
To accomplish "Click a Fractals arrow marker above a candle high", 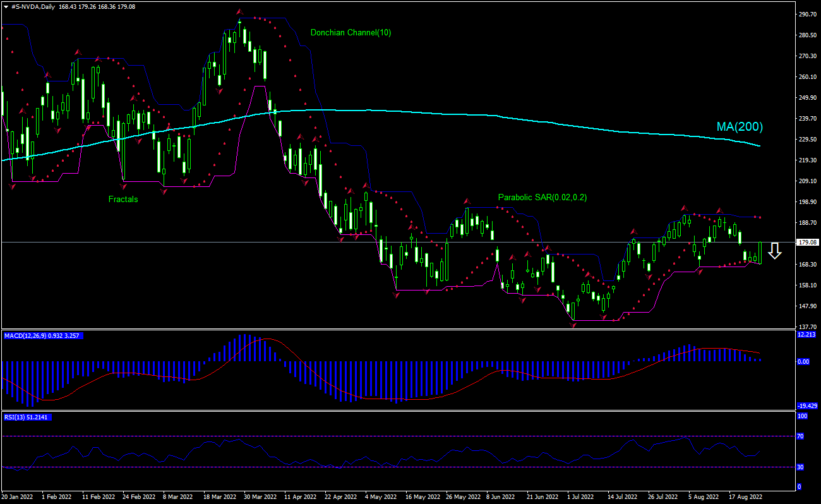I will tap(239, 10).
